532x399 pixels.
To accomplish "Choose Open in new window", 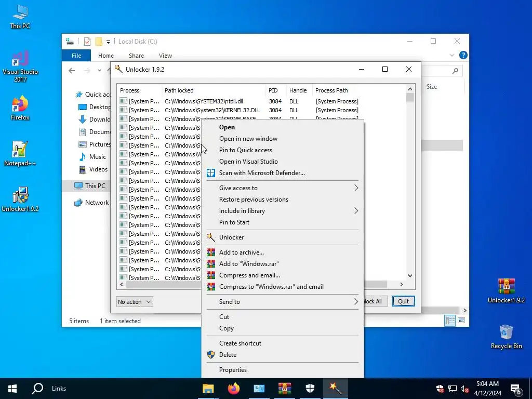I will (x=283, y=138).
